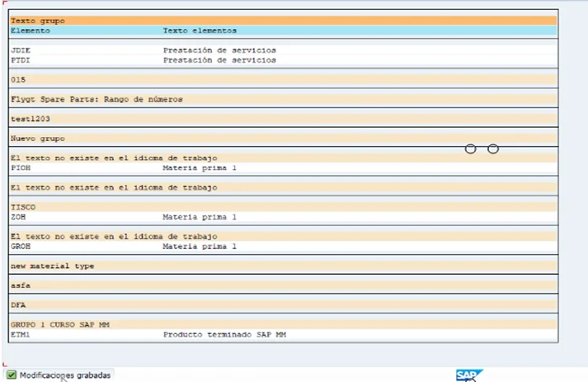Select the GROH element
Viewport: 588px width, 382px height.
[21, 246]
